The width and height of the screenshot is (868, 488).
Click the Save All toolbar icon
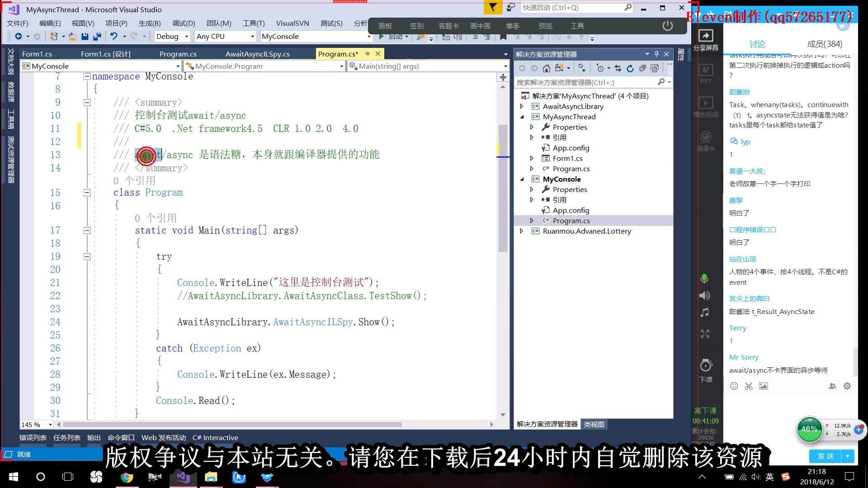click(x=97, y=37)
